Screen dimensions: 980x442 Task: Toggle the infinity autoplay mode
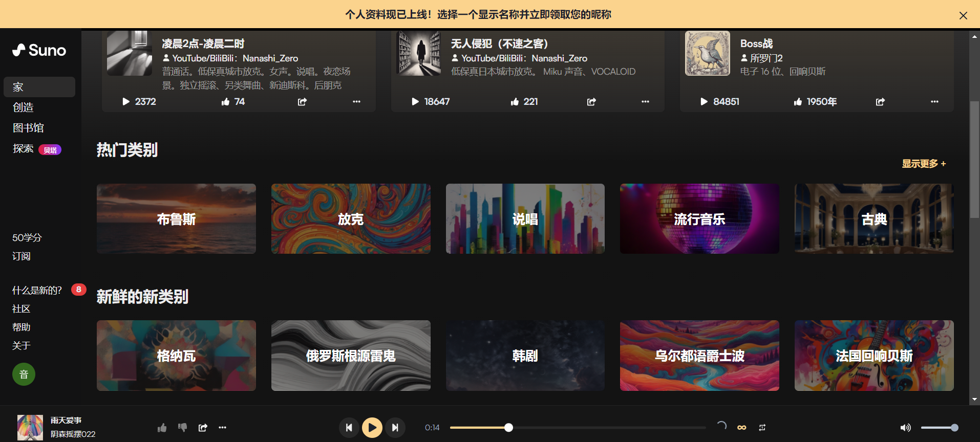click(x=741, y=428)
